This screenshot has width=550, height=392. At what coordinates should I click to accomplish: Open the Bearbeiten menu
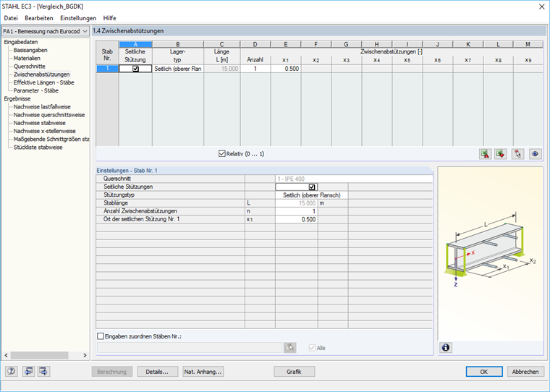[39, 18]
